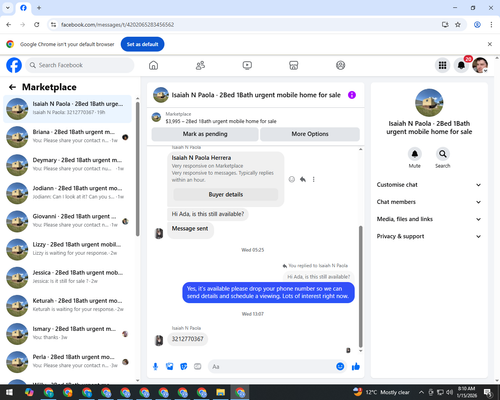Open the Deymary conversation
The image size is (500, 400).
point(67,165)
